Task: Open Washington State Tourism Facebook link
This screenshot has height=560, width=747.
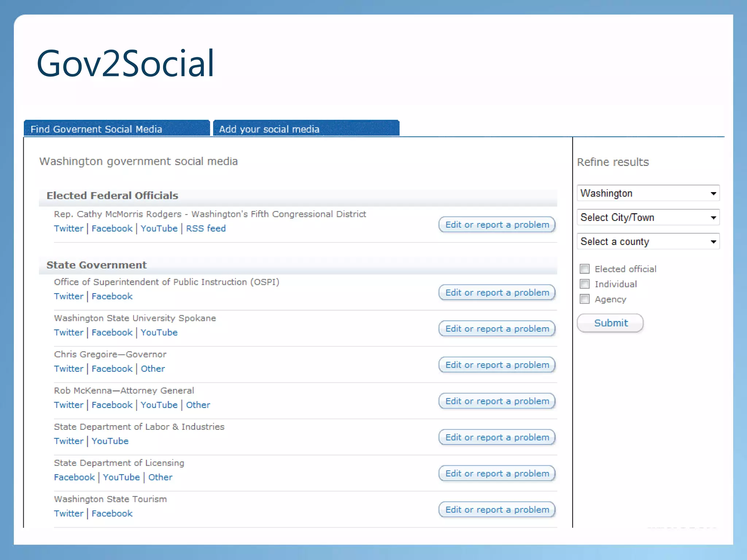Action: 112,514
